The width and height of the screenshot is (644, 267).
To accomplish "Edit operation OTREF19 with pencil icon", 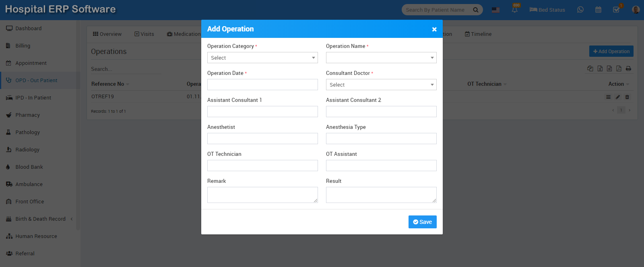I will pos(618,97).
